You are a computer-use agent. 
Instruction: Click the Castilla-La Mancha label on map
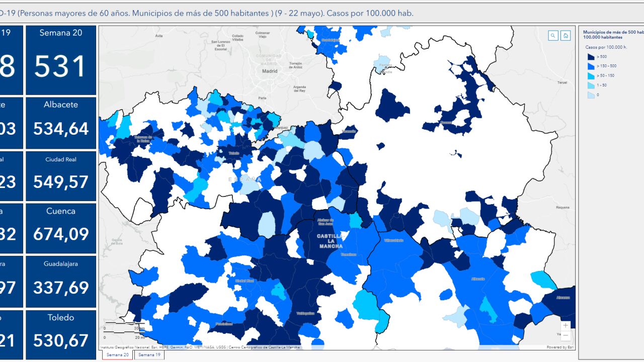(x=330, y=241)
